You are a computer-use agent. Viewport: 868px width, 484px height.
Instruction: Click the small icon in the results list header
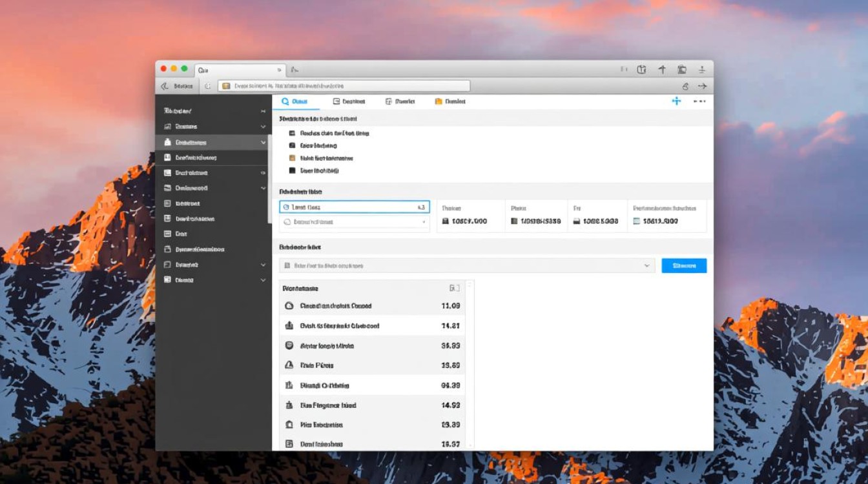click(x=453, y=288)
